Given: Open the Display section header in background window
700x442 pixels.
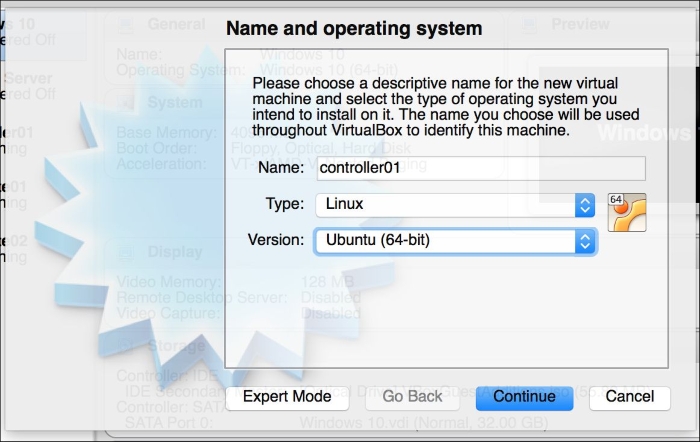Looking at the screenshot, I should coord(175,252).
